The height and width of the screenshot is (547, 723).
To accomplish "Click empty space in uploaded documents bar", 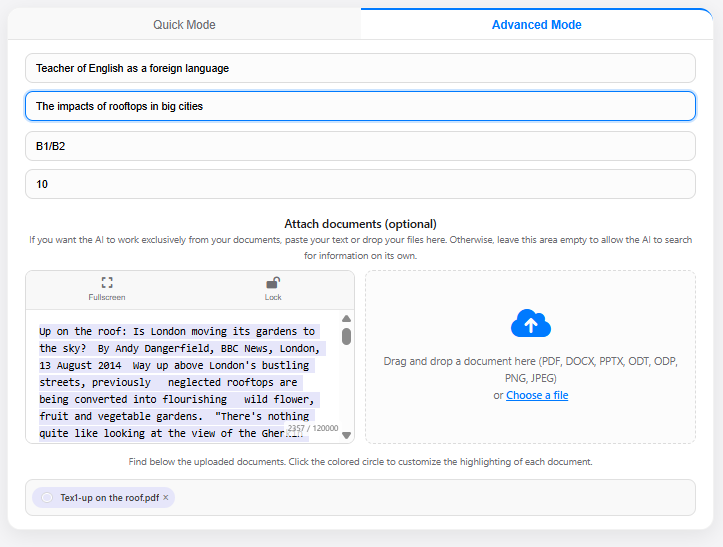I will [x=430, y=498].
